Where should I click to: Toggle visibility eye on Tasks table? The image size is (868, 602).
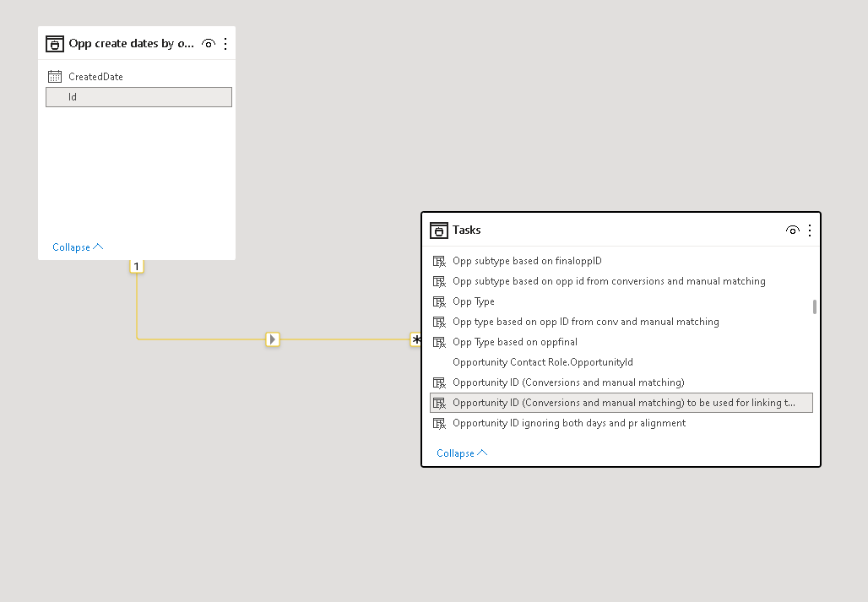tap(793, 230)
